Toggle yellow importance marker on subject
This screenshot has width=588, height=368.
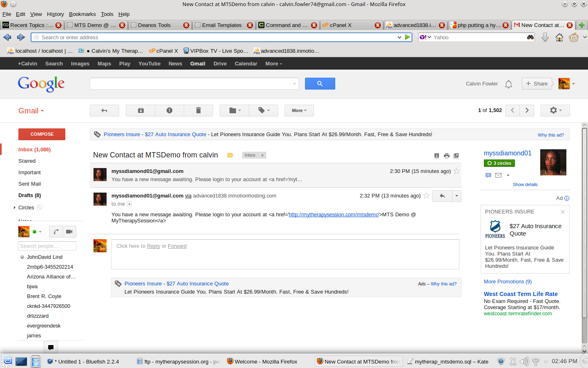coord(230,155)
